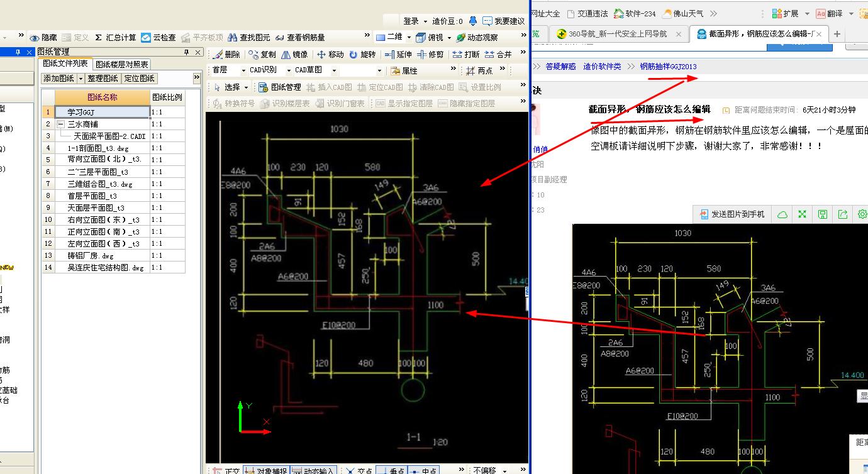Select 两点 two-point auxiliary axis tool
Screen dimensions: 868x474
click(479, 71)
